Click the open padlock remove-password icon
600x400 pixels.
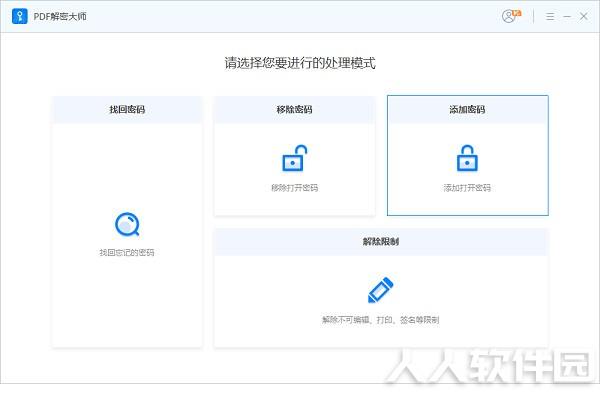click(x=295, y=158)
